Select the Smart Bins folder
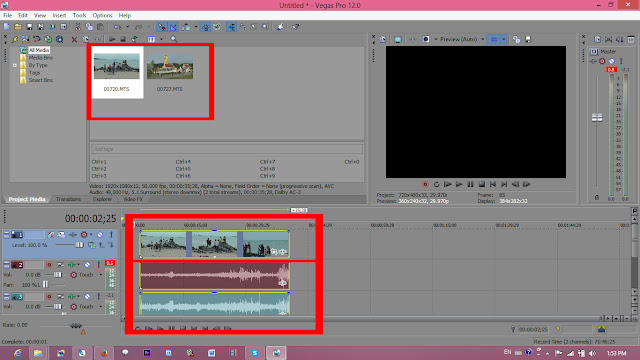 pos(40,80)
